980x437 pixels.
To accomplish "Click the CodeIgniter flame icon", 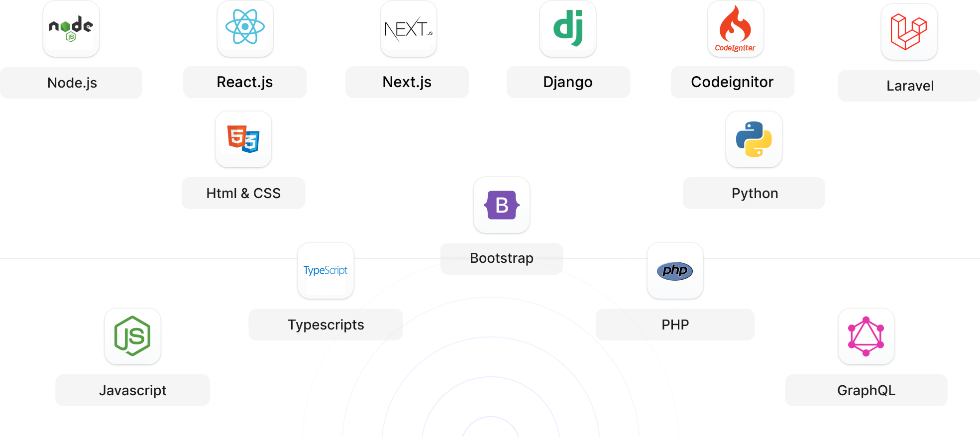I will coord(735,29).
